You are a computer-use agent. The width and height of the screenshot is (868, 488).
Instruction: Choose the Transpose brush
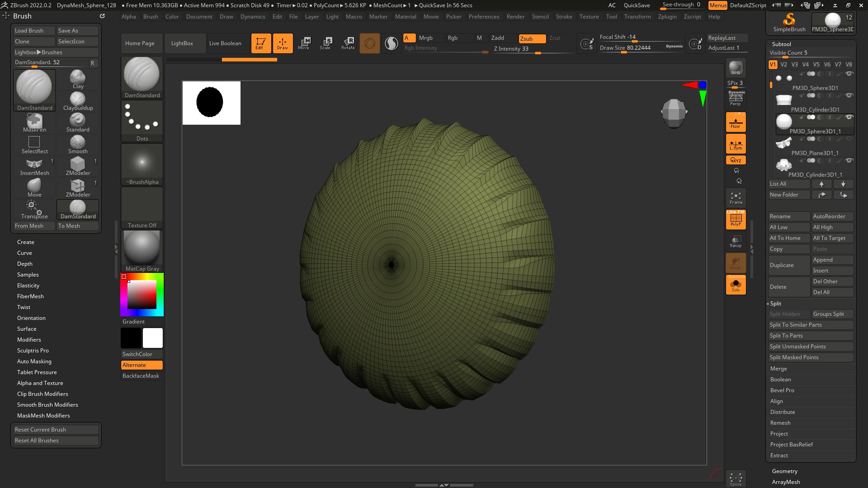(x=34, y=209)
